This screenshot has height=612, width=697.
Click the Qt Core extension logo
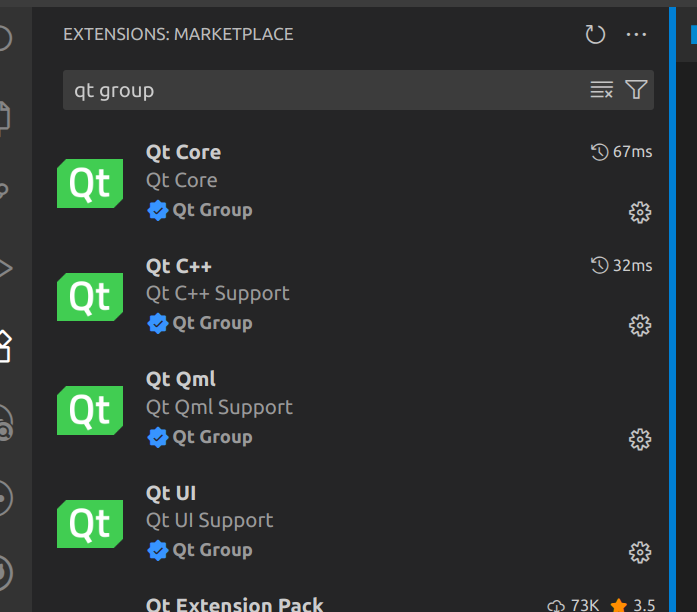tap(90, 183)
